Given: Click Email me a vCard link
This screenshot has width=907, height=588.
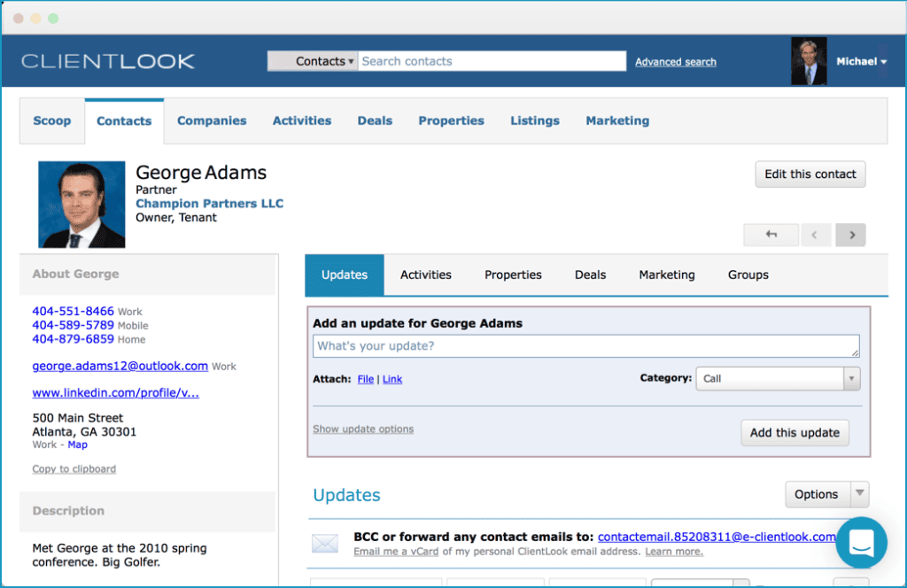Looking at the screenshot, I should (396, 552).
